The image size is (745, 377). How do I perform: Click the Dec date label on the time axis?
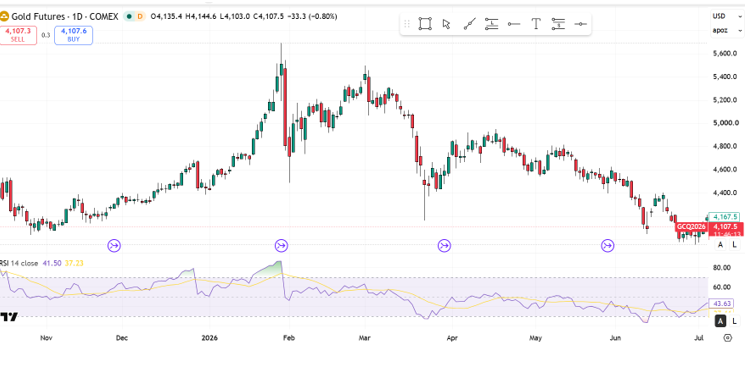(122, 338)
